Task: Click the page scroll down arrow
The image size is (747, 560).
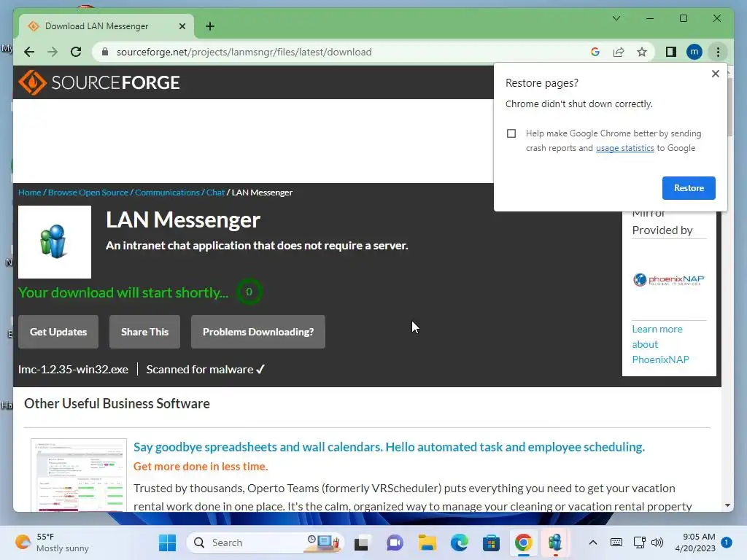Action: pos(727,505)
